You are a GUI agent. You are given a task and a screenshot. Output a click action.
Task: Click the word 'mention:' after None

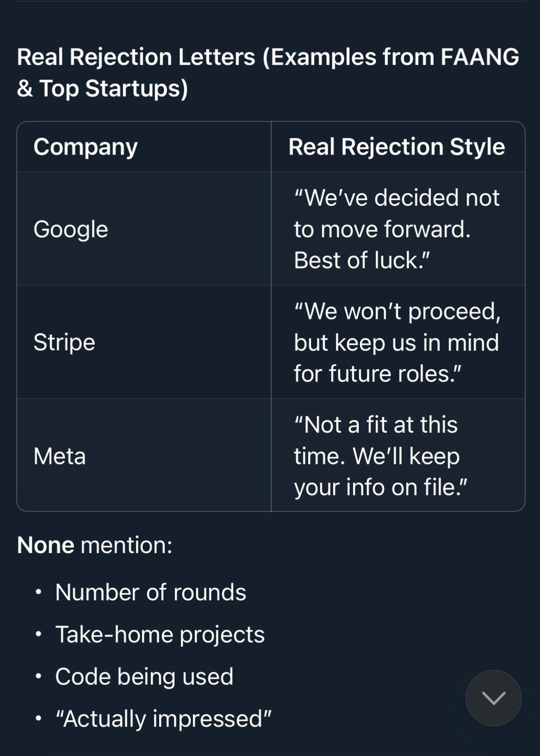(126, 545)
